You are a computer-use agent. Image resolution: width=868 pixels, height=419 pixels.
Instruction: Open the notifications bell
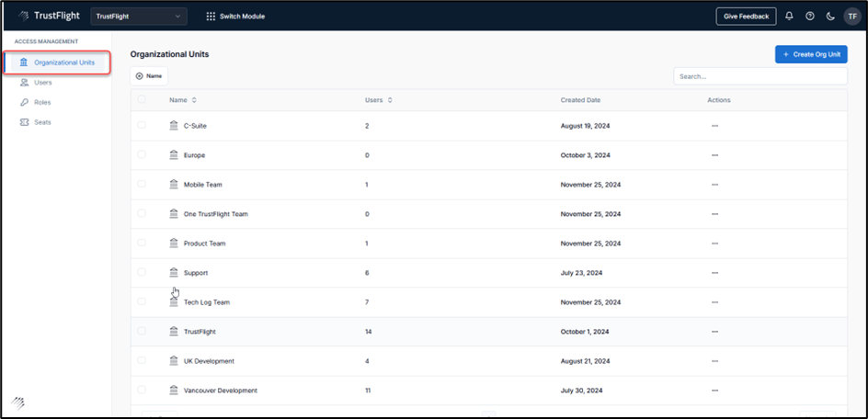[x=789, y=16]
